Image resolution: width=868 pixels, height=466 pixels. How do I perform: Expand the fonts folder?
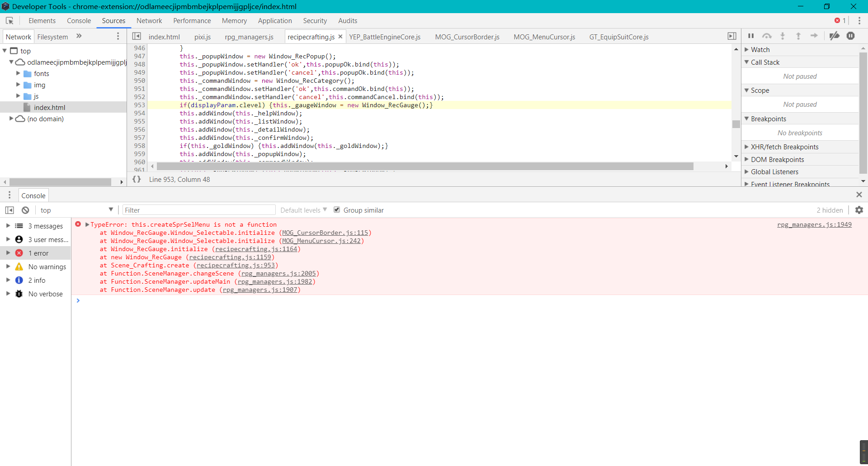pos(18,73)
